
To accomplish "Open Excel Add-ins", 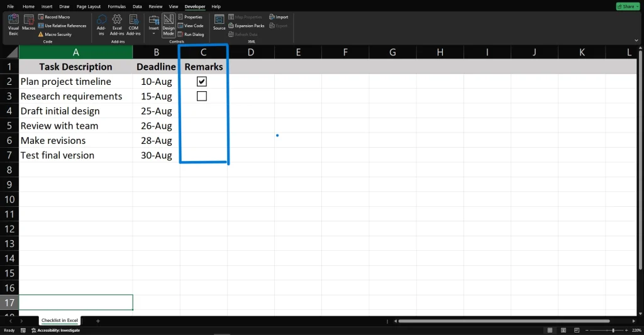I will tap(117, 25).
